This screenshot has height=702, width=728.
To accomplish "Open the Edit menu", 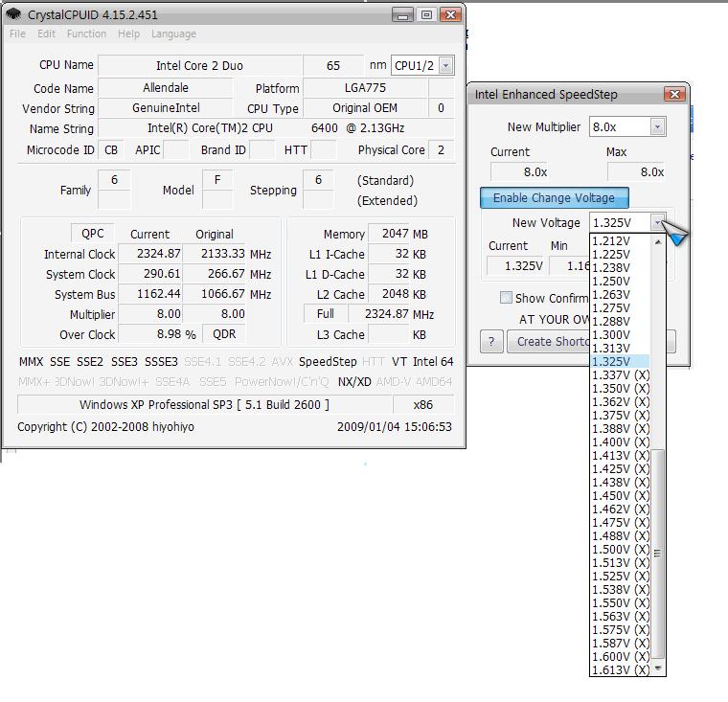I will point(46,34).
